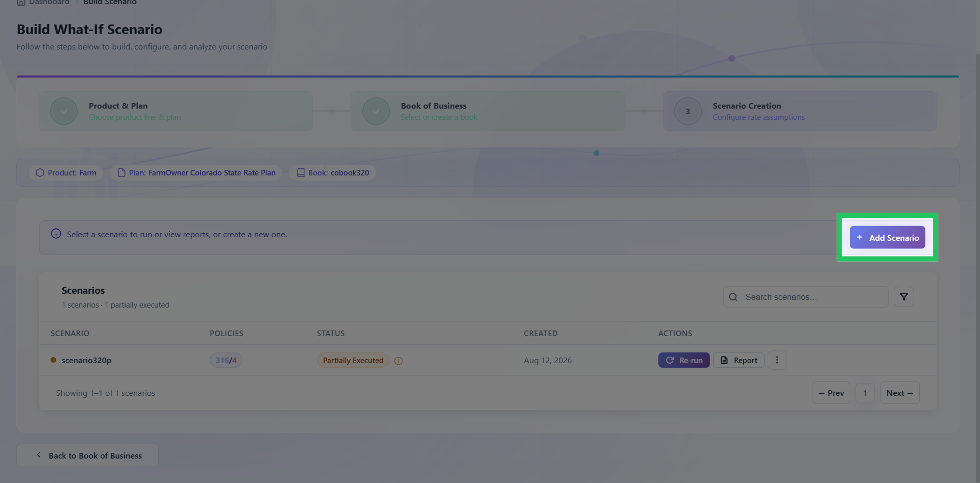The width and height of the screenshot is (980, 483).
Task: Go Back to Book of Business
Action: point(87,455)
